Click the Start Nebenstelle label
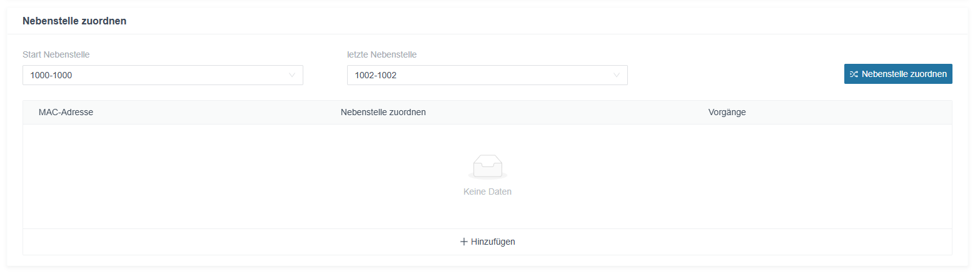 (56, 54)
